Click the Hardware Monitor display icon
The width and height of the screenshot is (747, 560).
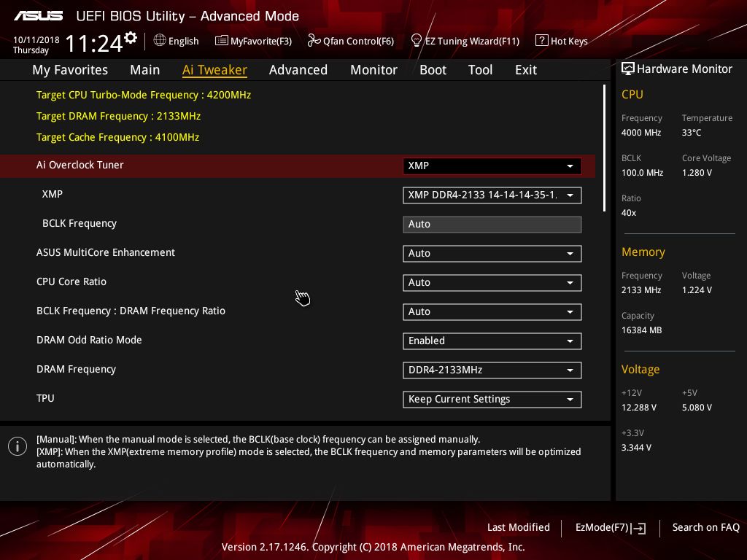coord(628,69)
